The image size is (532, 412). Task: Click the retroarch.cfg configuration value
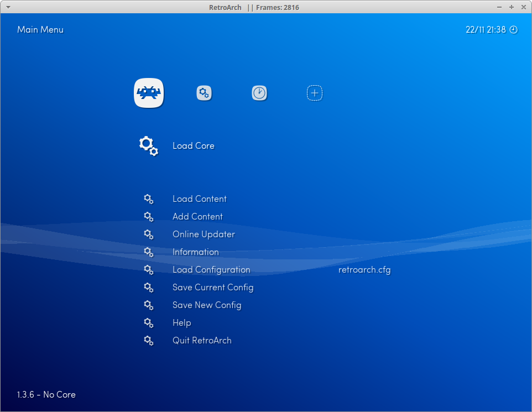tap(364, 269)
